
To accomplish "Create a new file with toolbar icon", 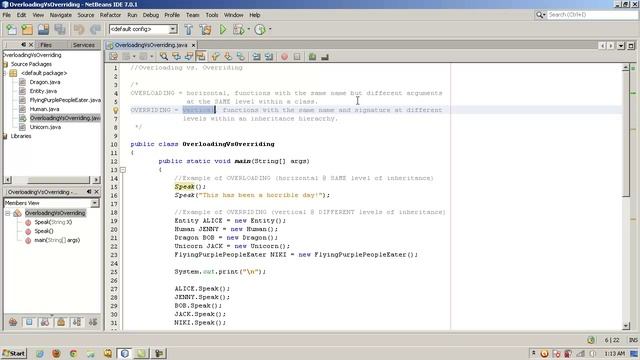I will click(11, 29).
